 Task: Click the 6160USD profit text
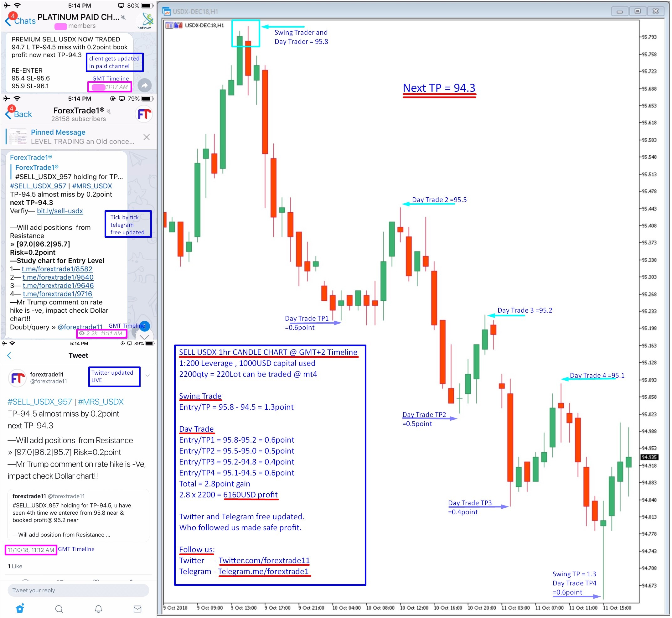(x=251, y=495)
